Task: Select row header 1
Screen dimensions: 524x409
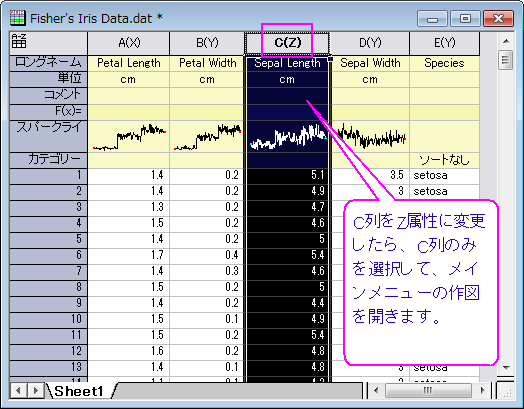Action: 48,175
